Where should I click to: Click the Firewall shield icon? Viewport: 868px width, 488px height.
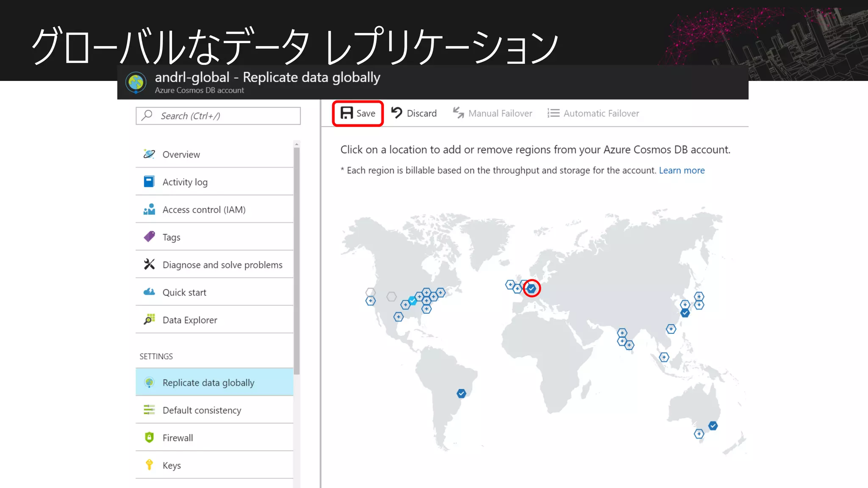point(149,437)
